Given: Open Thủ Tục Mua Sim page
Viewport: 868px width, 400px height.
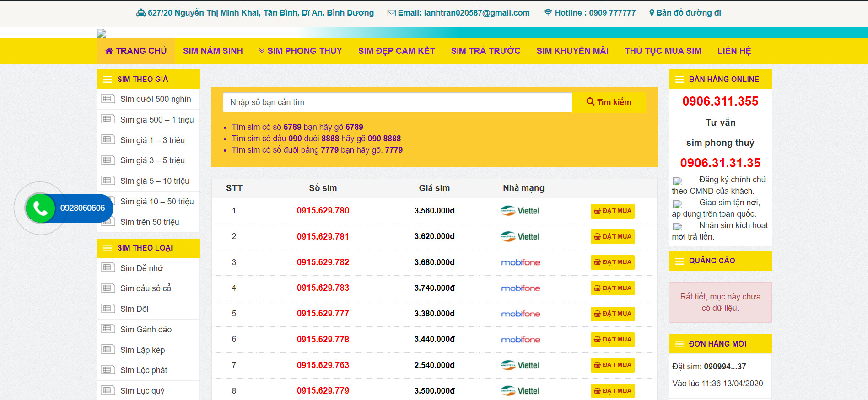Looking at the screenshot, I should pyautogui.click(x=663, y=51).
